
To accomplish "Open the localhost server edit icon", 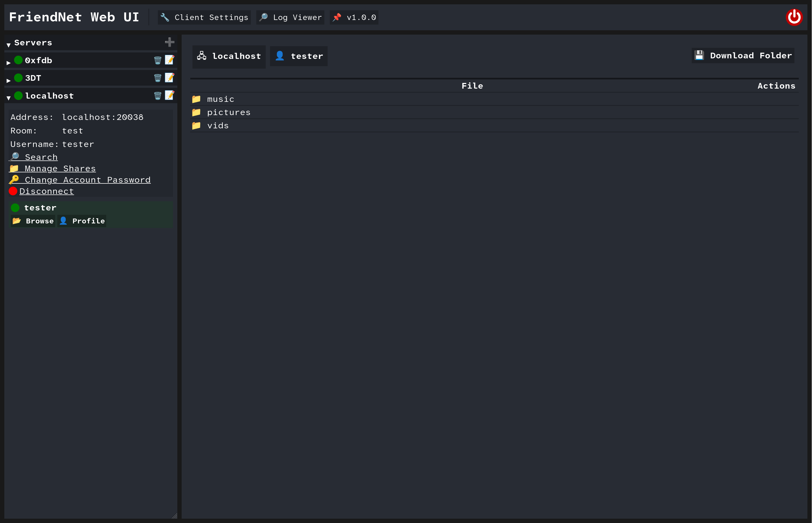I will tap(169, 95).
